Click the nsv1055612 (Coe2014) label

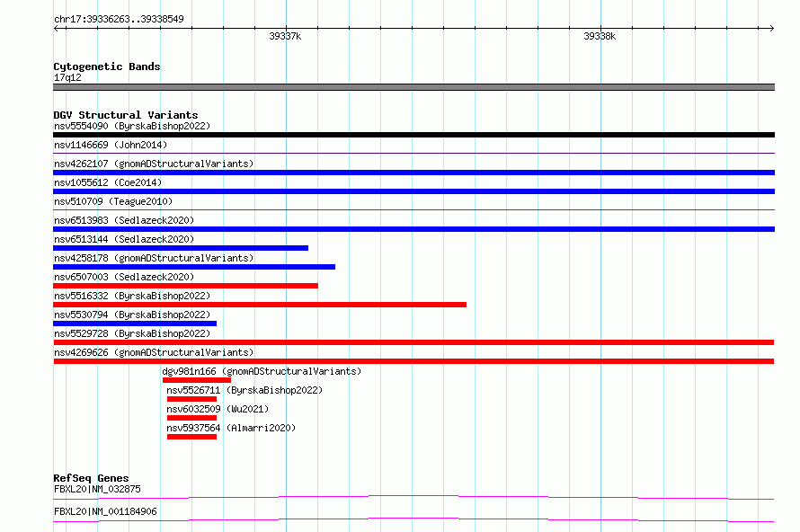(x=108, y=182)
